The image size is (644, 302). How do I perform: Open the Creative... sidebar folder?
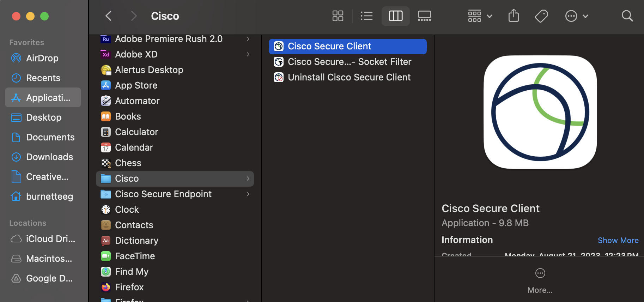pos(43,177)
